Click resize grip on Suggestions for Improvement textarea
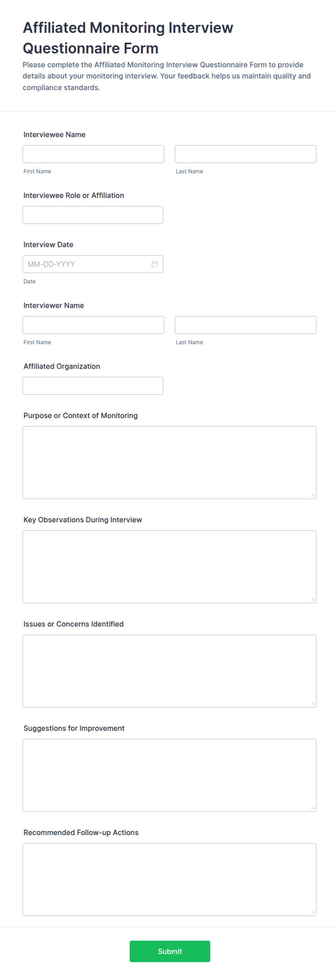Screen dimensions: 336x980 pyautogui.click(x=313, y=808)
